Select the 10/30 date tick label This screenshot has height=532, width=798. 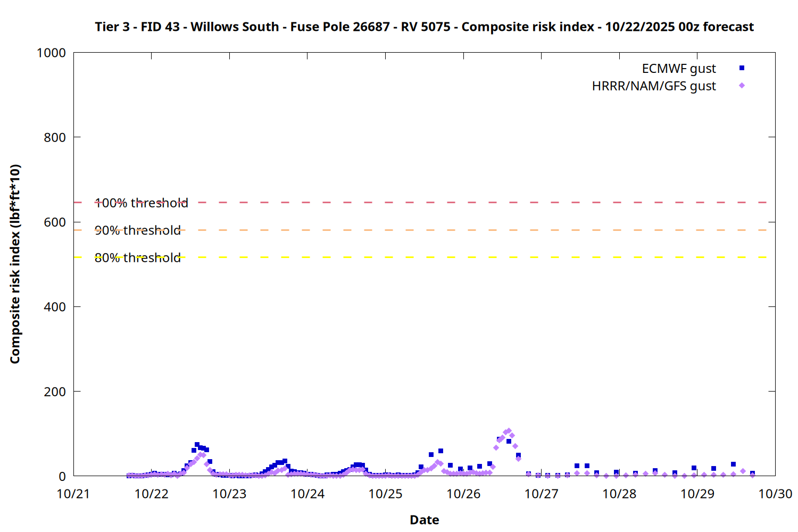point(775,494)
